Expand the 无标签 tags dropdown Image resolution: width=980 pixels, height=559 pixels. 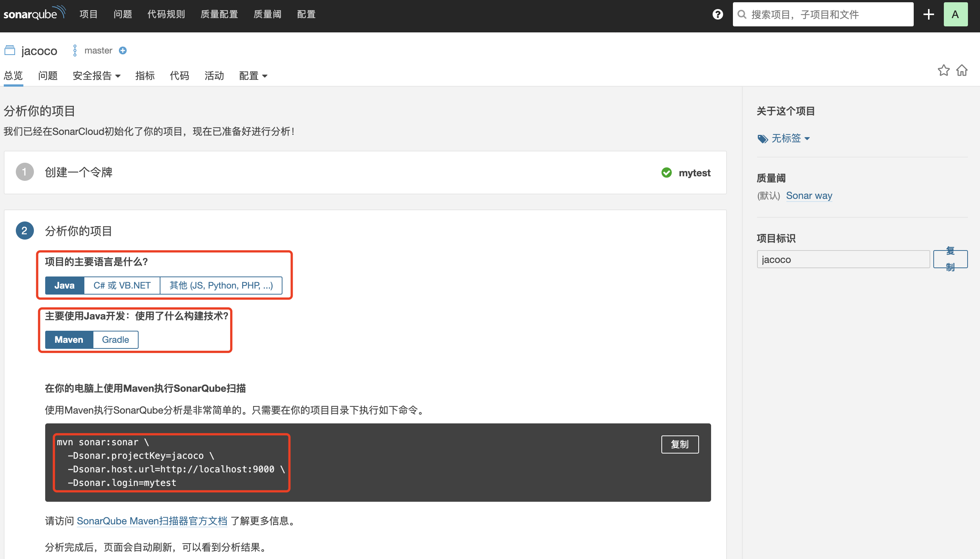[x=790, y=138]
